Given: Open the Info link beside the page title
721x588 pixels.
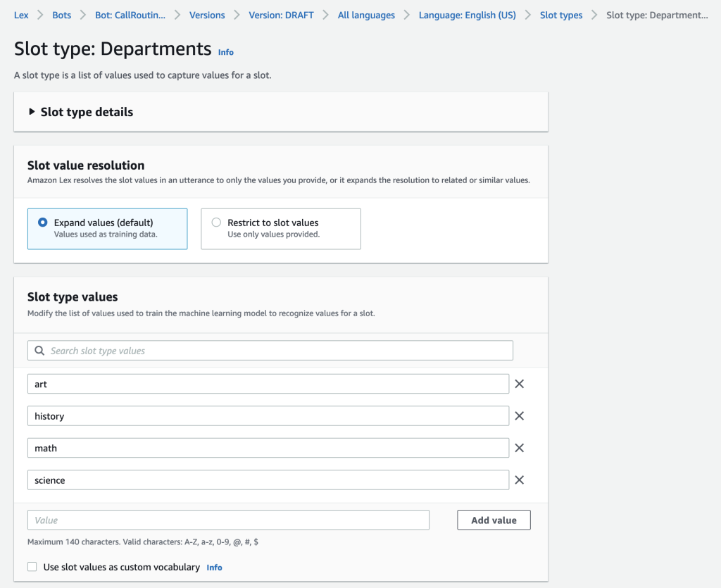Looking at the screenshot, I should pos(225,52).
